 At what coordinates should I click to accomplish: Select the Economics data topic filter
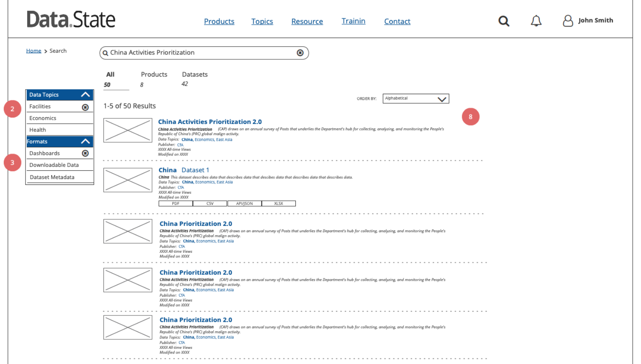[43, 118]
